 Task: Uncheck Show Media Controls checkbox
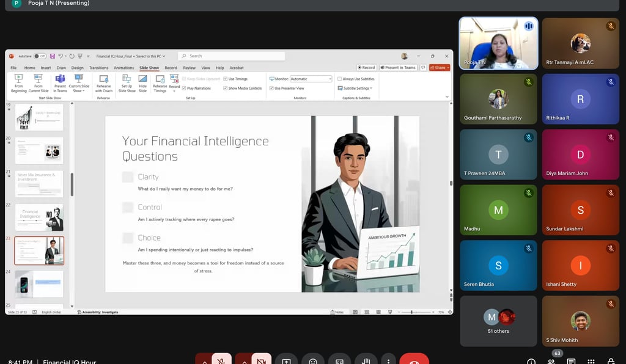(225, 88)
